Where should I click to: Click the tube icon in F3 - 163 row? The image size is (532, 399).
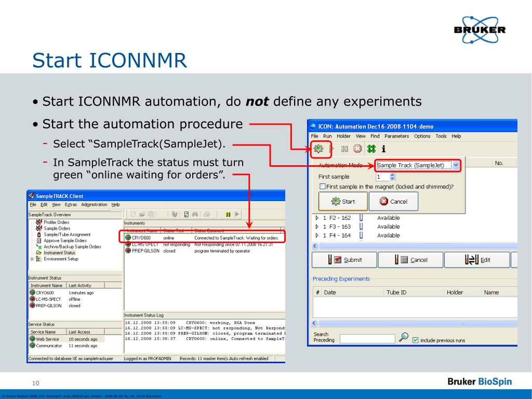361,227
